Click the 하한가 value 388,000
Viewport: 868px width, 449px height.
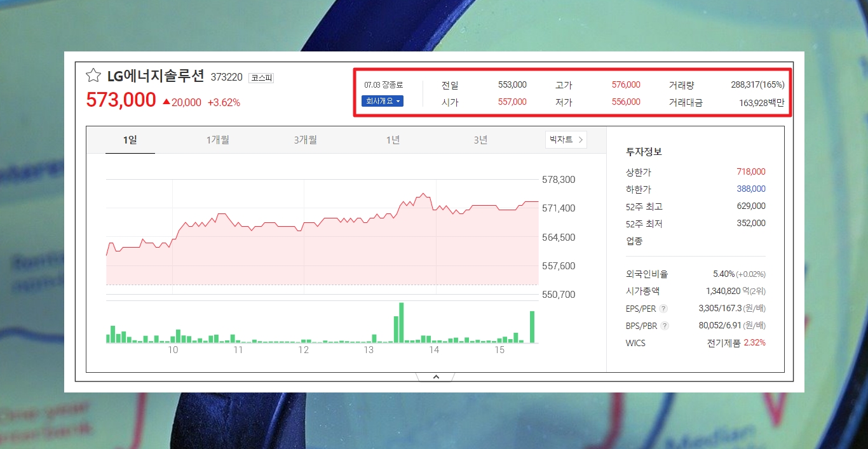click(751, 189)
